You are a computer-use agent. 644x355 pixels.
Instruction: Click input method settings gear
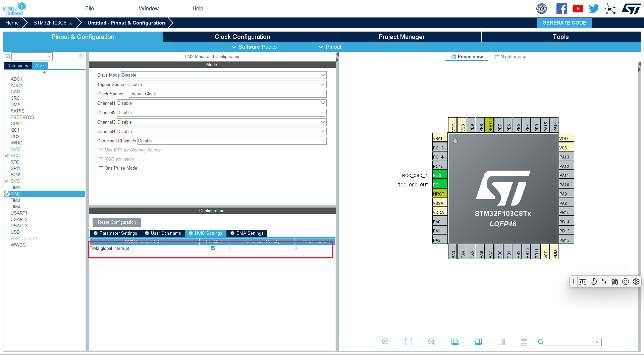pyautogui.click(x=636, y=281)
